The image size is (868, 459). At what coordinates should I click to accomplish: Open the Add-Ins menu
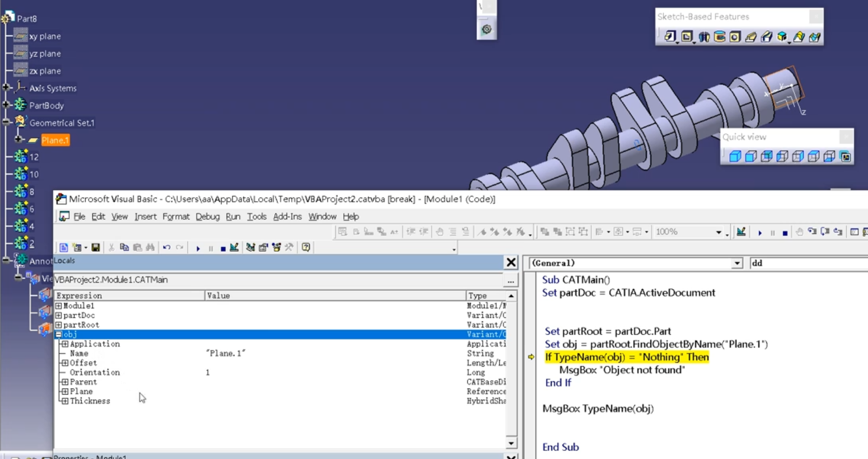click(287, 217)
